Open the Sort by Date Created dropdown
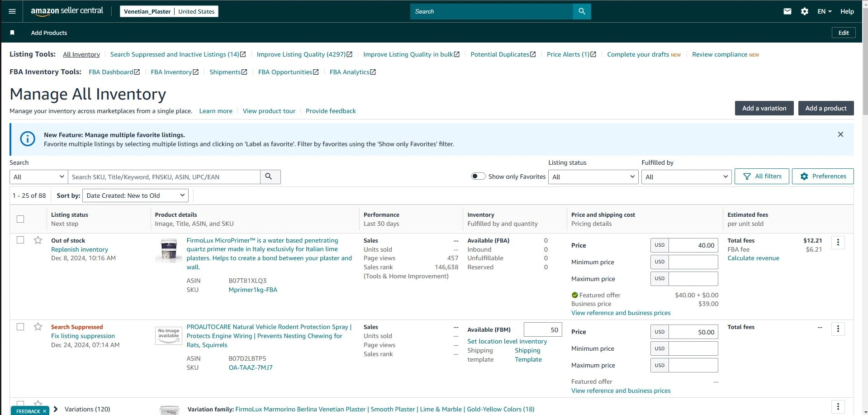 click(135, 196)
